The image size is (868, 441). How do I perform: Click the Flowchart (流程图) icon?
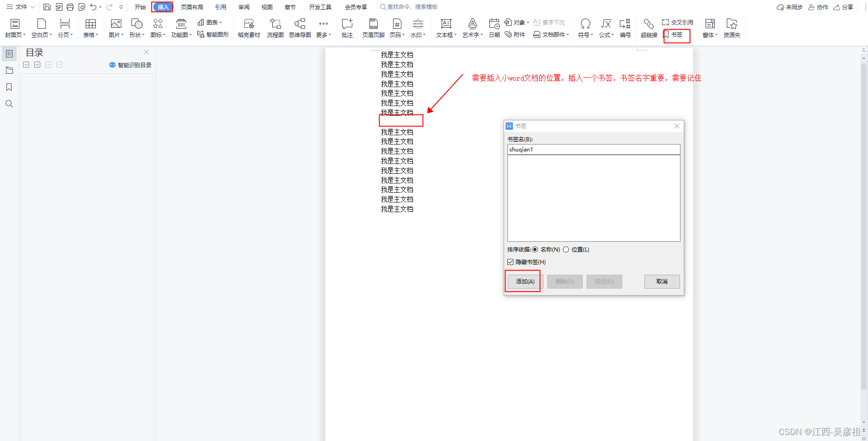click(275, 28)
